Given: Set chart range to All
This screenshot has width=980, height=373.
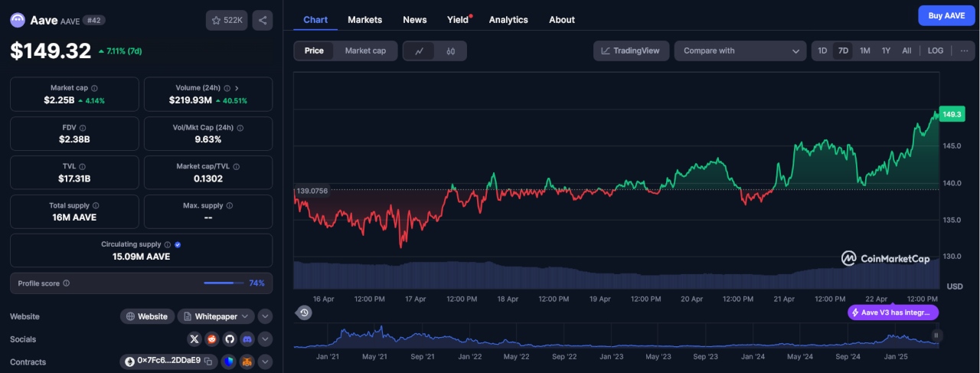Looking at the screenshot, I should tap(906, 51).
